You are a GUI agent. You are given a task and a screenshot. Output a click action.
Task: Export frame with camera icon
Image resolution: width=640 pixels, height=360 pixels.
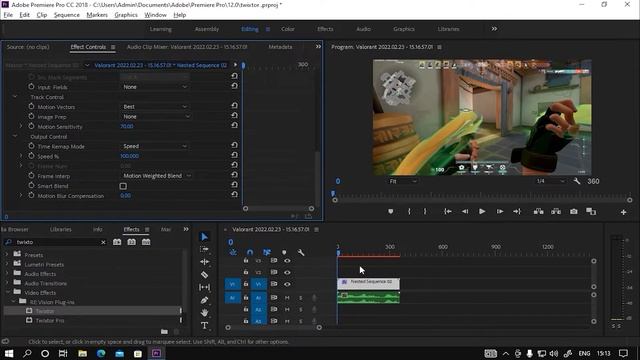(x=573, y=211)
